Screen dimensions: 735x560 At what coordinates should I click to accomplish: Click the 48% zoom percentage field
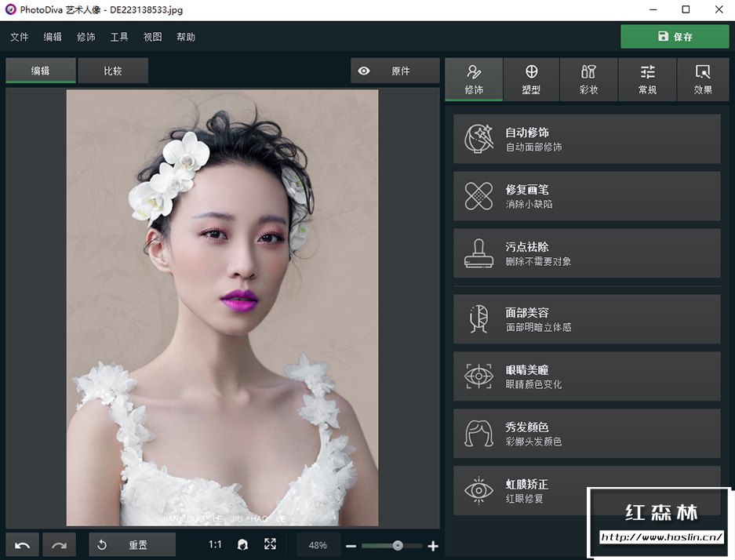pyautogui.click(x=318, y=545)
